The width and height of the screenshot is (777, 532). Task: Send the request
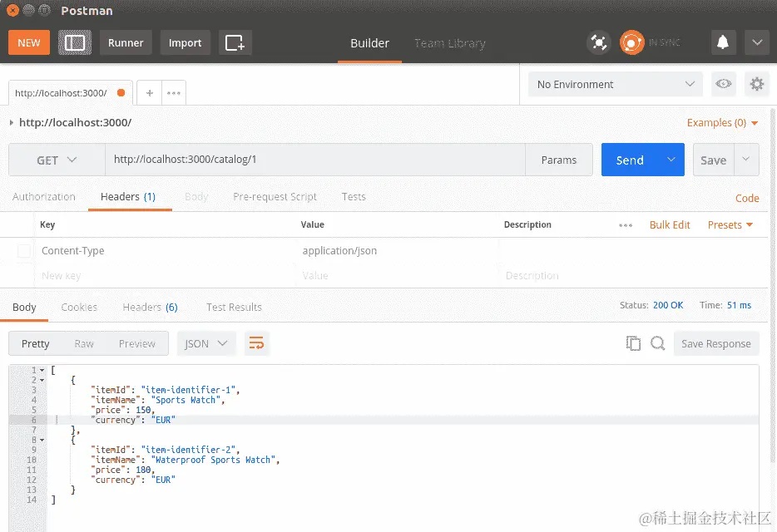630,160
